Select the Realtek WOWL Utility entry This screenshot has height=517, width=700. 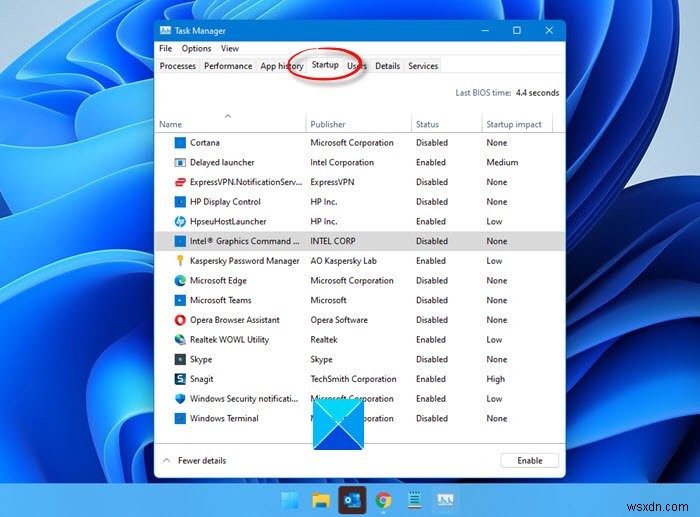coord(229,340)
